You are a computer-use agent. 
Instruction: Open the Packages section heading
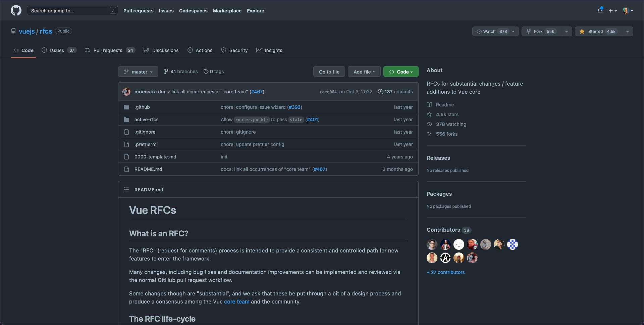click(x=439, y=194)
